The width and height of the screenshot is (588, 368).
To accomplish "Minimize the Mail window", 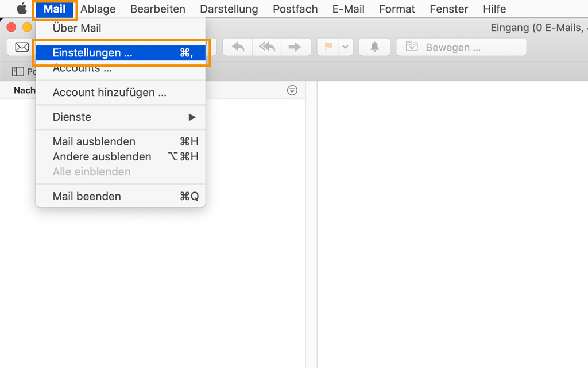I will (x=27, y=27).
